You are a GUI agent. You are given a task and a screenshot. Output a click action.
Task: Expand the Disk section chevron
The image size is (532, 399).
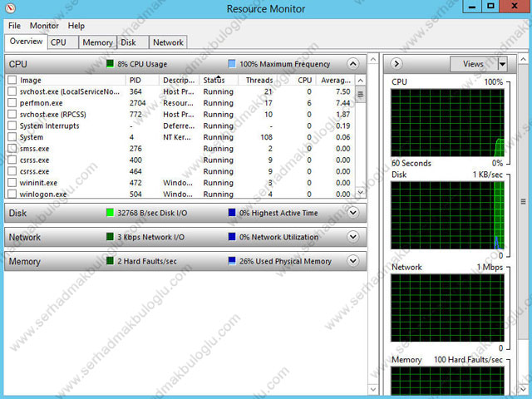pyautogui.click(x=352, y=213)
